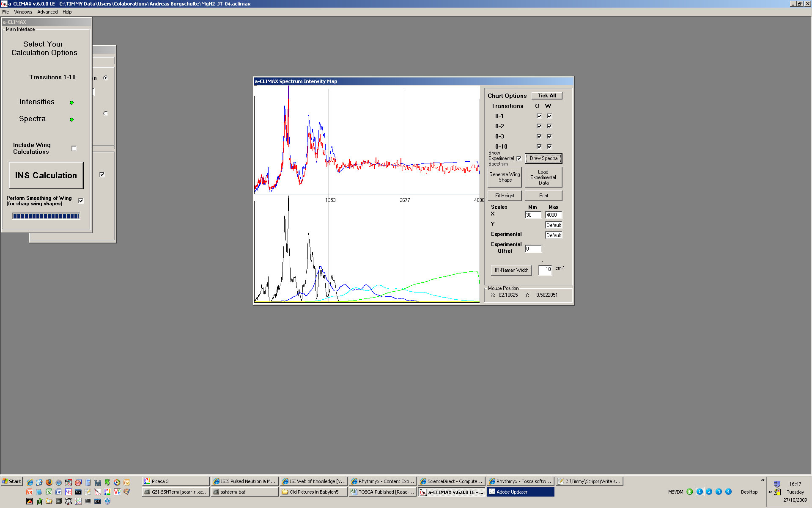Switch to virtual desktop 2 in system tray
The width and height of the screenshot is (812, 508).
tap(709, 491)
